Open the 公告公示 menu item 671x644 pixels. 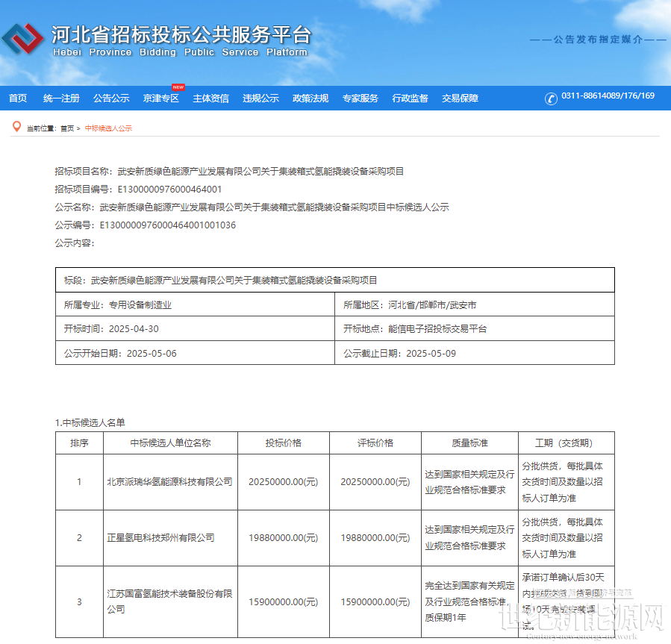click(111, 99)
